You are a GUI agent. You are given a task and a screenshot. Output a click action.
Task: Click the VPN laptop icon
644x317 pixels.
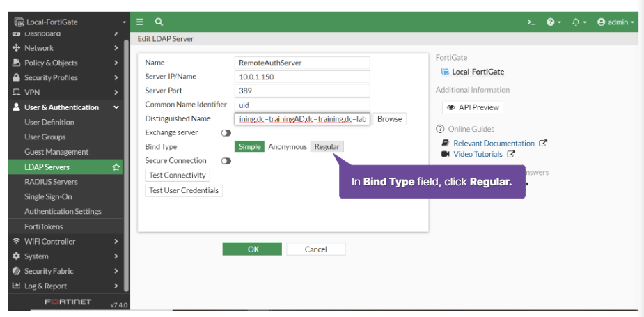coord(17,92)
